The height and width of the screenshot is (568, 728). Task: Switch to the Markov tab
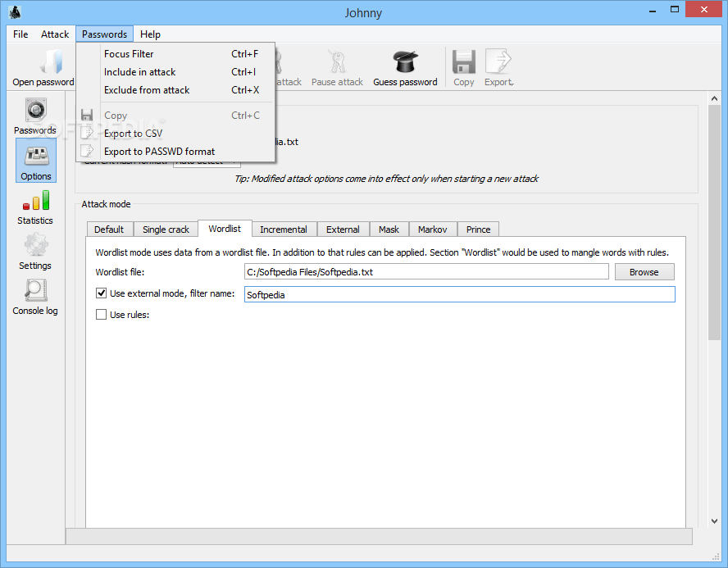[432, 229]
